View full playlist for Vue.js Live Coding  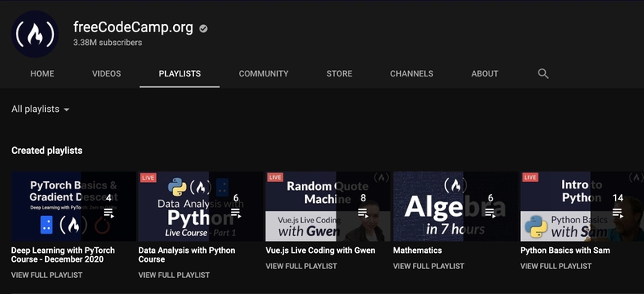[301, 266]
